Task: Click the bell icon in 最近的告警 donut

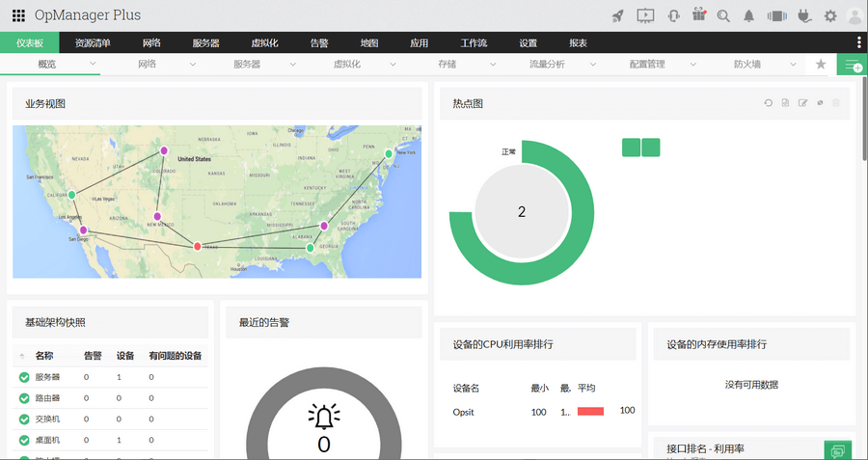Action: pos(324,417)
